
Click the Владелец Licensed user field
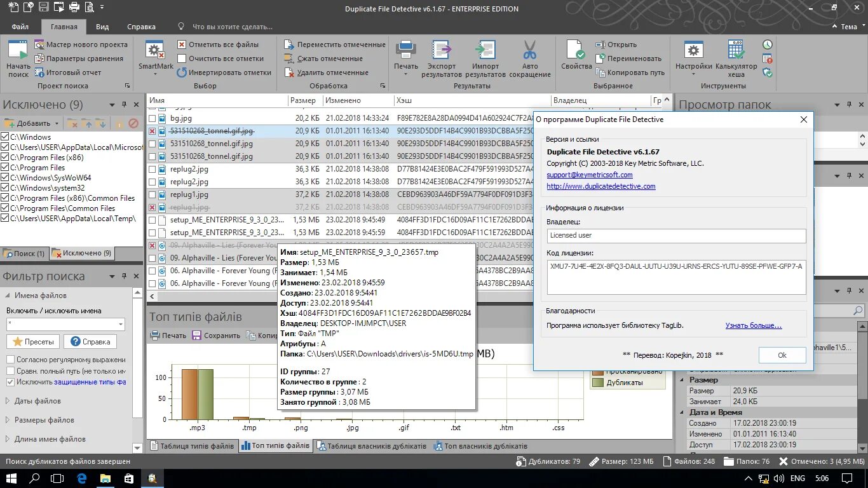click(x=676, y=235)
